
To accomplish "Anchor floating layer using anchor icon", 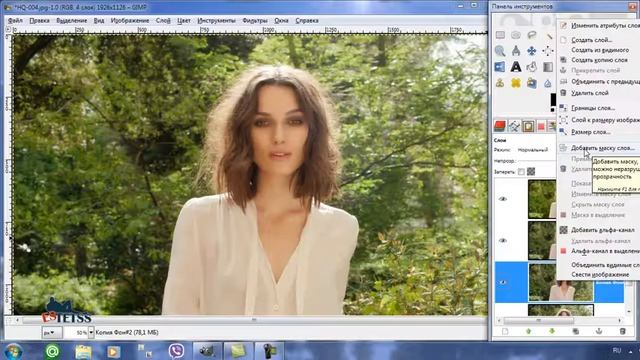I will (599, 331).
